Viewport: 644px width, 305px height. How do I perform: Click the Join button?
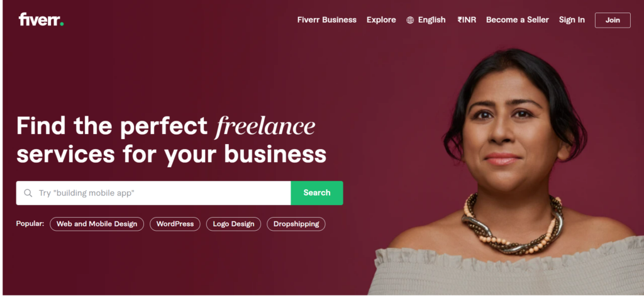click(x=613, y=20)
